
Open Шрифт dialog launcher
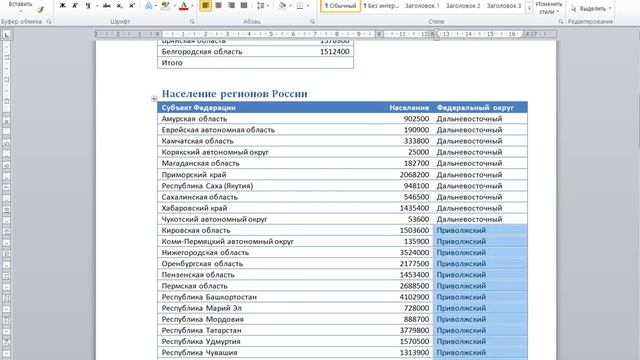[x=192, y=21]
